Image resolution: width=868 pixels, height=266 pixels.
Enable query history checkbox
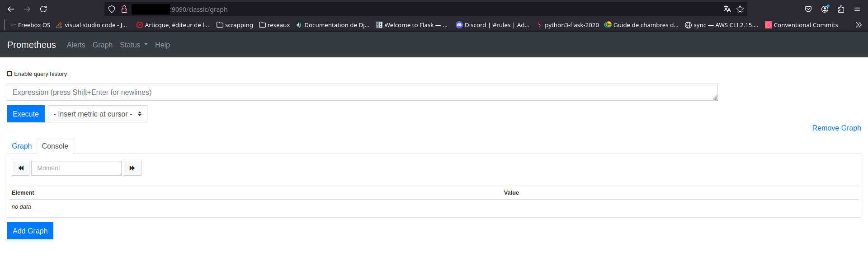[9, 74]
